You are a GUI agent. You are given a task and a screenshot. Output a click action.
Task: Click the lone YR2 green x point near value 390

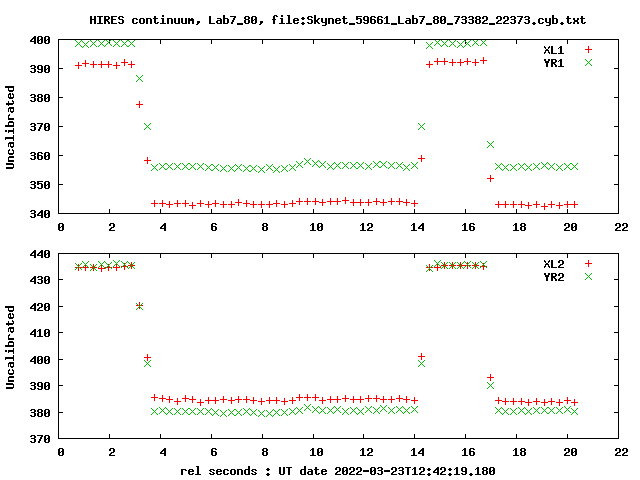pos(491,385)
